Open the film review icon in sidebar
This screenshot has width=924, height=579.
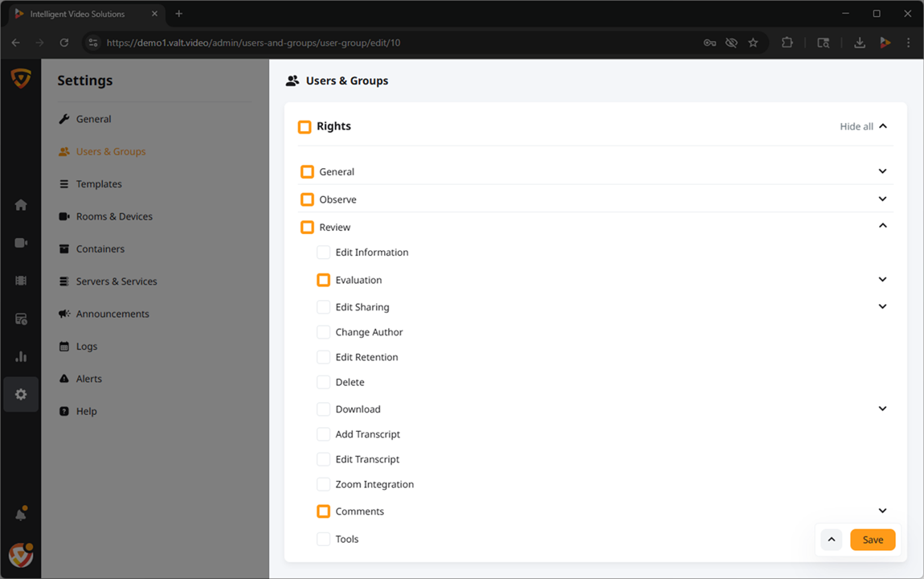(x=21, y=281)
